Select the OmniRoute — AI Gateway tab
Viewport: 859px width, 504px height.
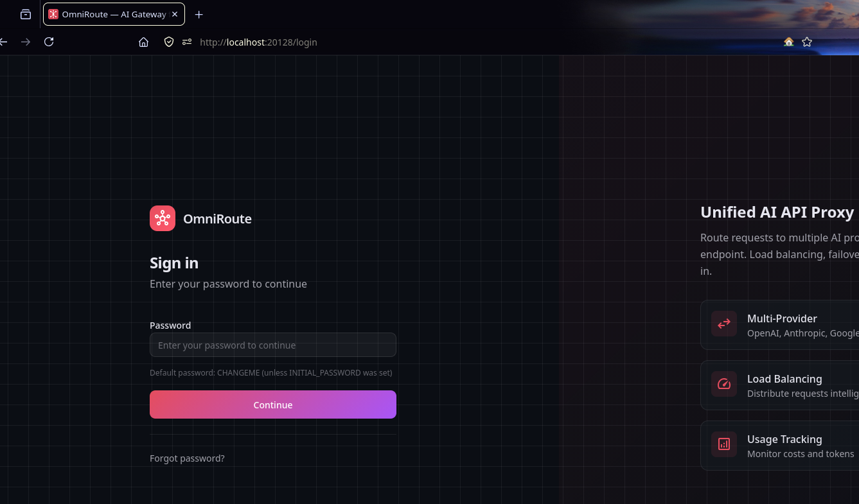114,14
